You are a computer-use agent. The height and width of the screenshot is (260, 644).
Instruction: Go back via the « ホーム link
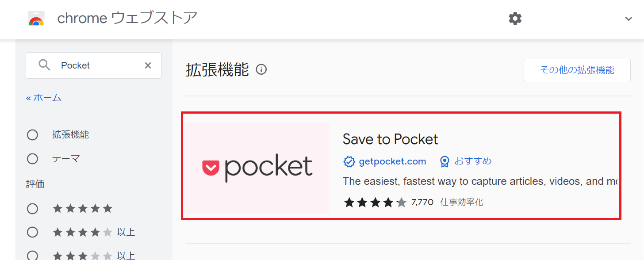44,98
